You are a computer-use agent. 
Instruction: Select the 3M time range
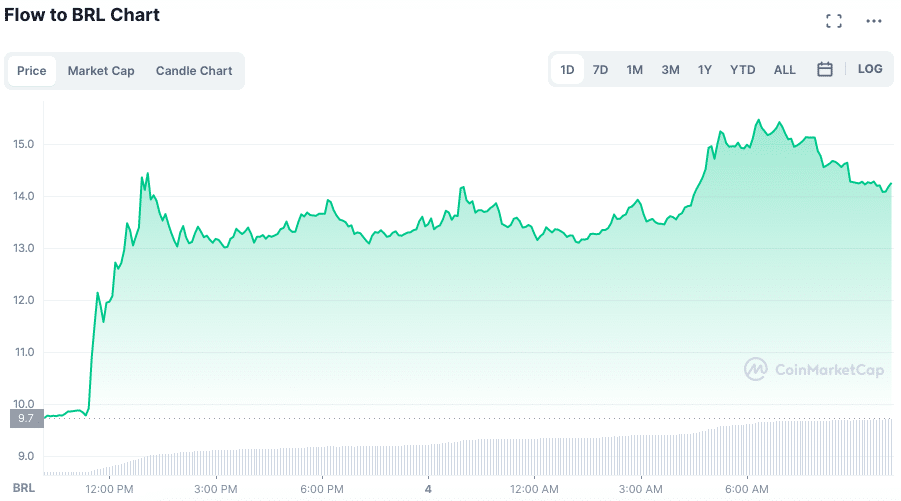(670, 70)
